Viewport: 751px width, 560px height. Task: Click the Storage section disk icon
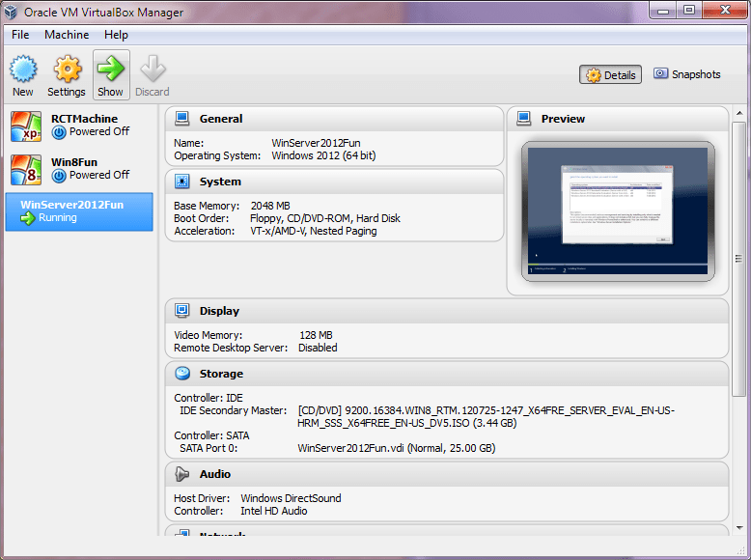coord(182,374)
